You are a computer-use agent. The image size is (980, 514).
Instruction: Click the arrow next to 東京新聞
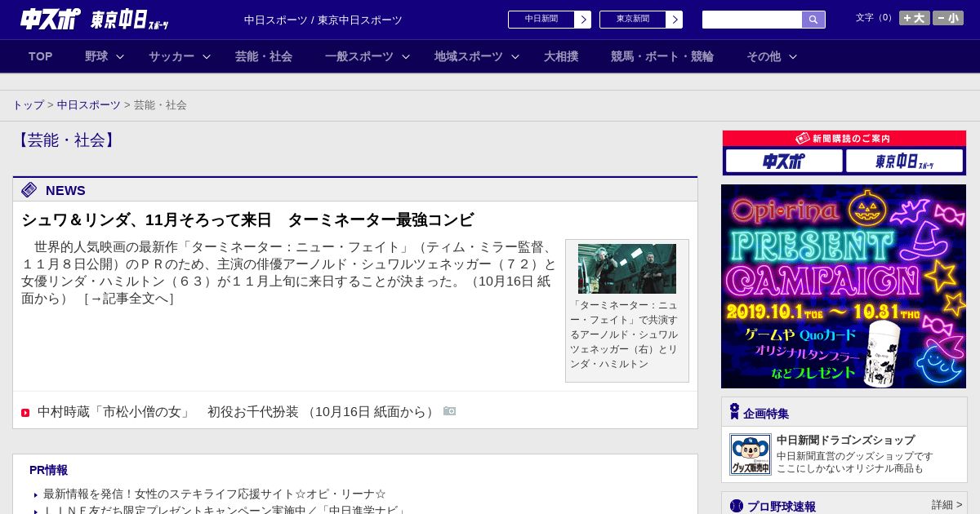point(675,20)
